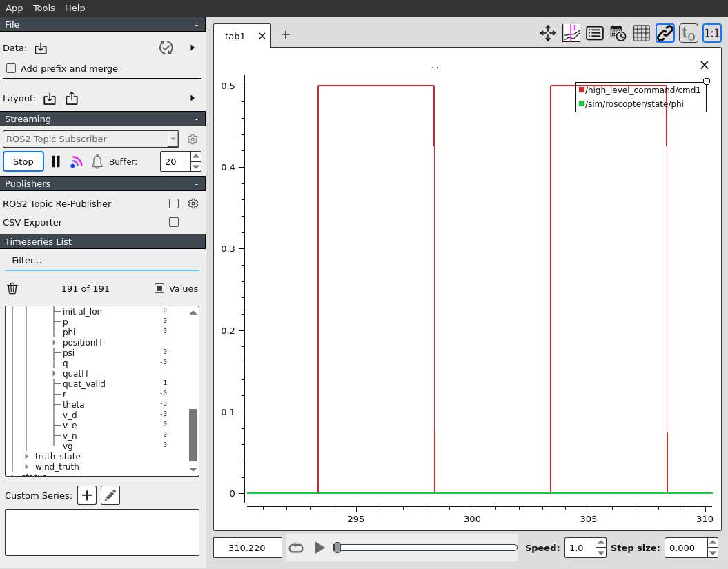Expand the truth_state tree node
The width and height of the screenshot is (728, 569).
(27, 457)
